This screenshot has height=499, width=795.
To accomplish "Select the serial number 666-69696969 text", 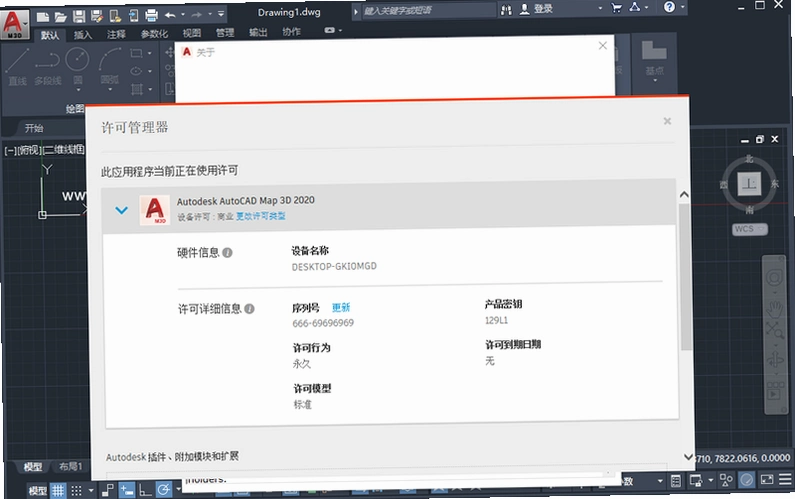I will point(323,323).
